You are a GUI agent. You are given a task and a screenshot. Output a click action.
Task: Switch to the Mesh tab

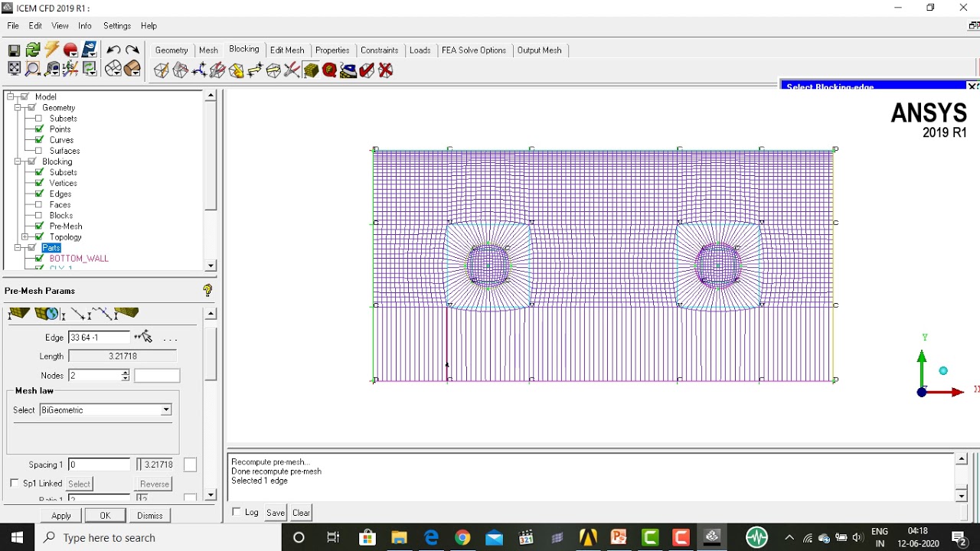208,50
